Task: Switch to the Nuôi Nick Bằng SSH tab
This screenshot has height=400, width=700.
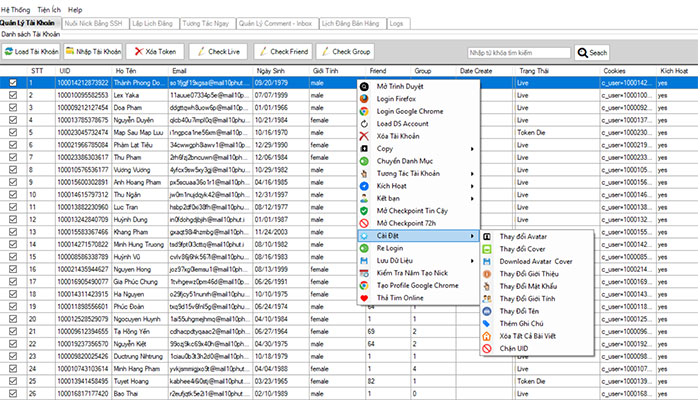Action: 94,23
